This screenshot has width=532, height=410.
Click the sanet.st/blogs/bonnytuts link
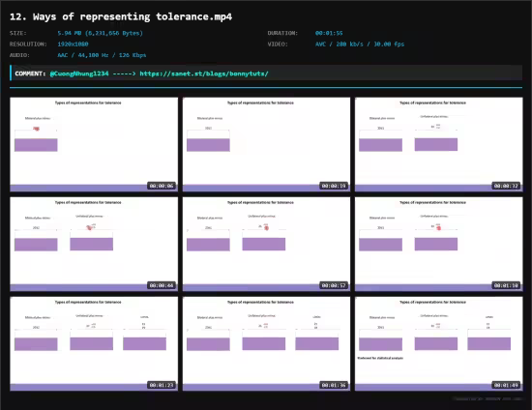click(x=204, y=73)
